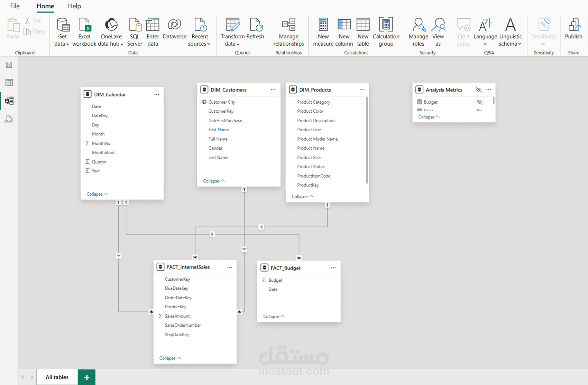Publish the report
The width and height of the screenshot is (588, 385).
pos(573,29)
